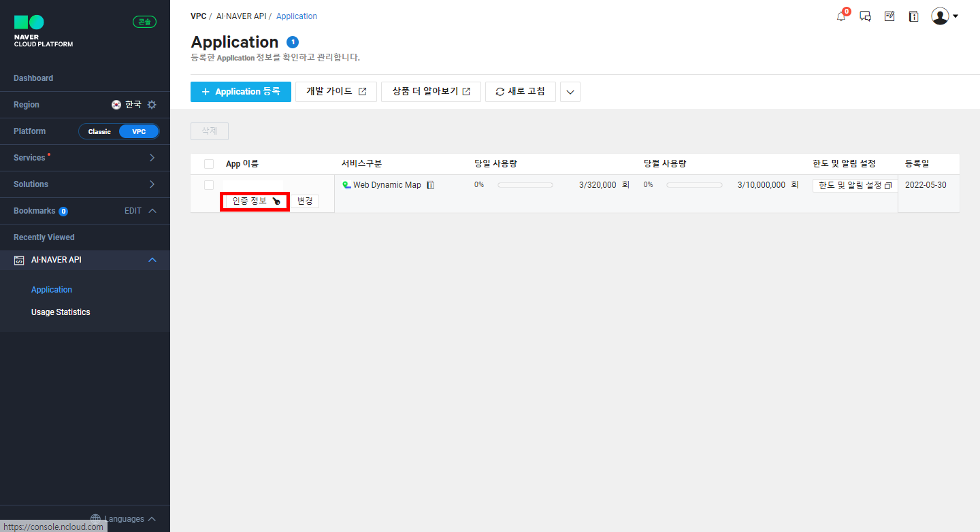
Task: Open the notifications bell icon
Action: [x=842, y=16]
